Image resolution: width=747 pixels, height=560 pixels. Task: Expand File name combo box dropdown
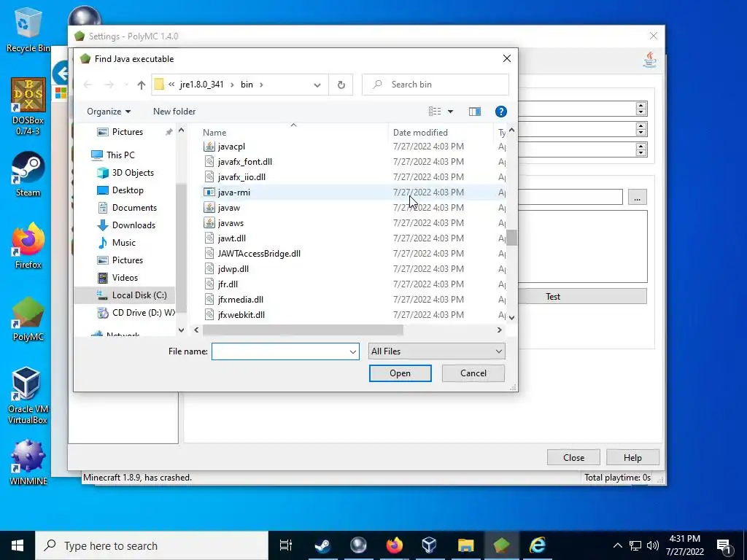click(x=352, y=351)
